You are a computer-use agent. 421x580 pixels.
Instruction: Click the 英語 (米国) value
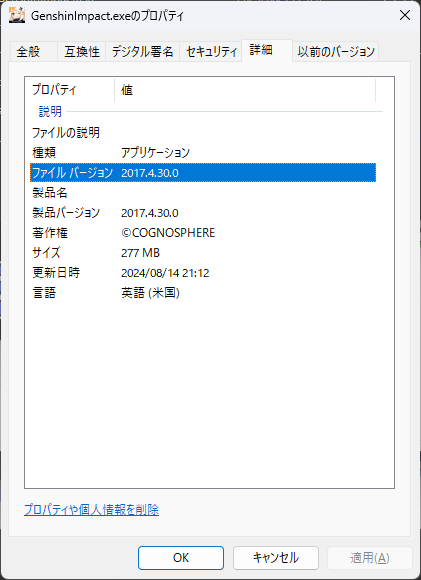[150, 293]
